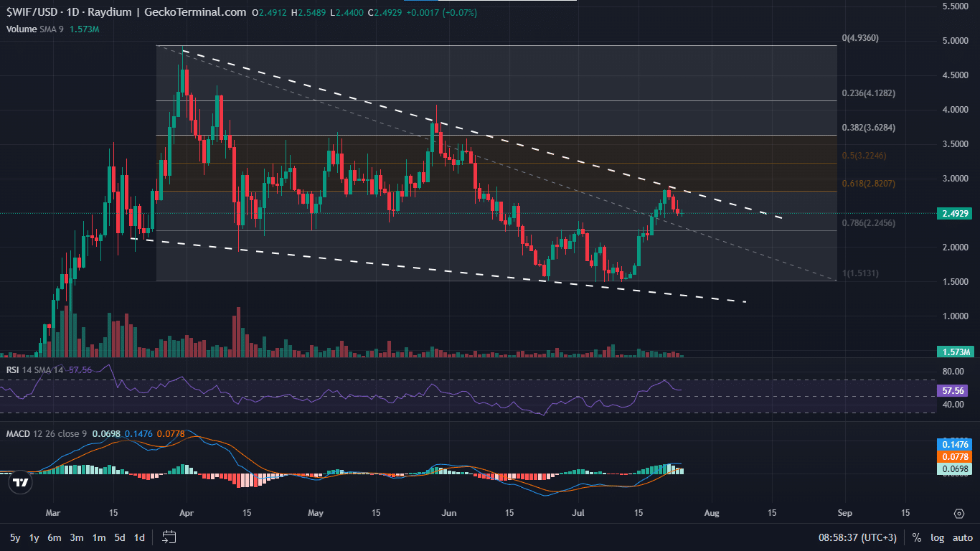Click the Aug date axis label

pos(712,514)
